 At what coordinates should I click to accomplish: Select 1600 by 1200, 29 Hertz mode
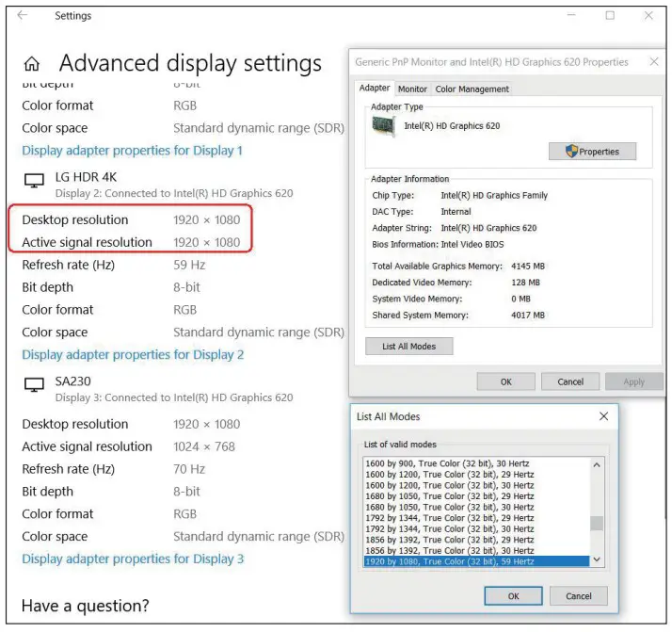476,475
